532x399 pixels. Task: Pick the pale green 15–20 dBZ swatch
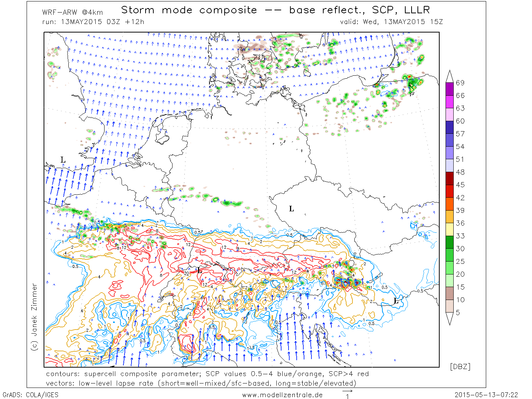point(450,280)
